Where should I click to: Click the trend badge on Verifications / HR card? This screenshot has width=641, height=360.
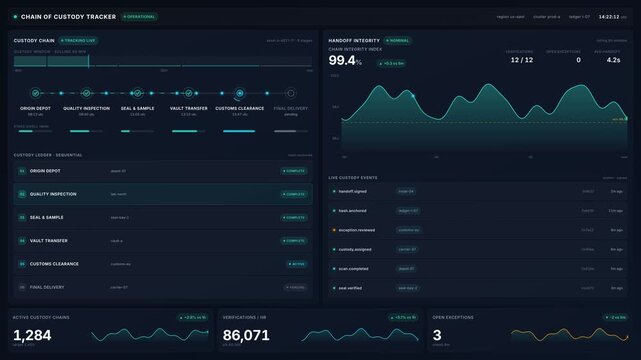[403, 318]
